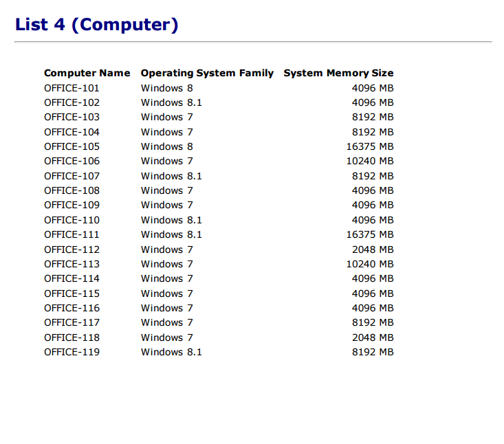
Task: Select the OFFICE-113 computer name
Action: (72, 264)
